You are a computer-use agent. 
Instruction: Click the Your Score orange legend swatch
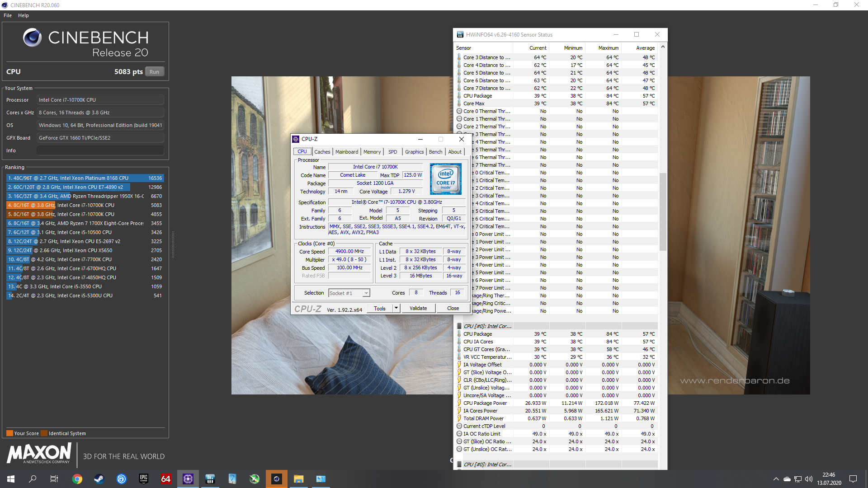coord(9,433)
